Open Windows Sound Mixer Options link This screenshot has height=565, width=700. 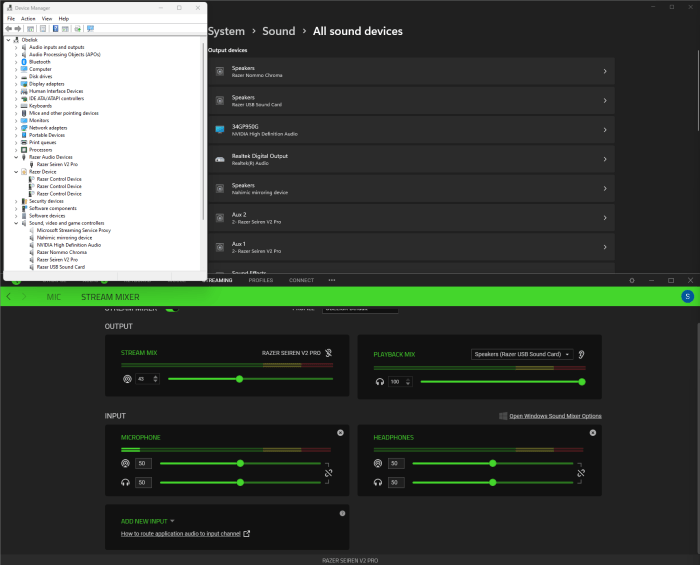click(x=555, y=416)
